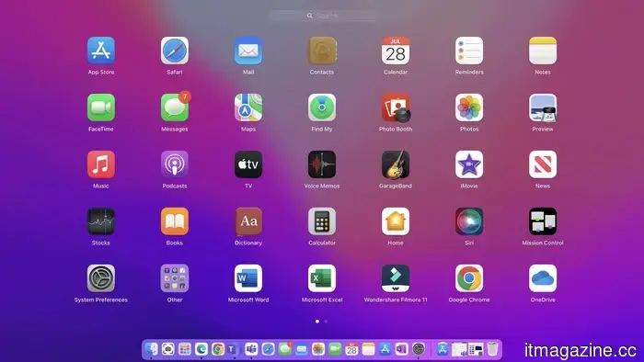
Task: Open the Screenshot tool in the Dock
Action: point(168,349)
